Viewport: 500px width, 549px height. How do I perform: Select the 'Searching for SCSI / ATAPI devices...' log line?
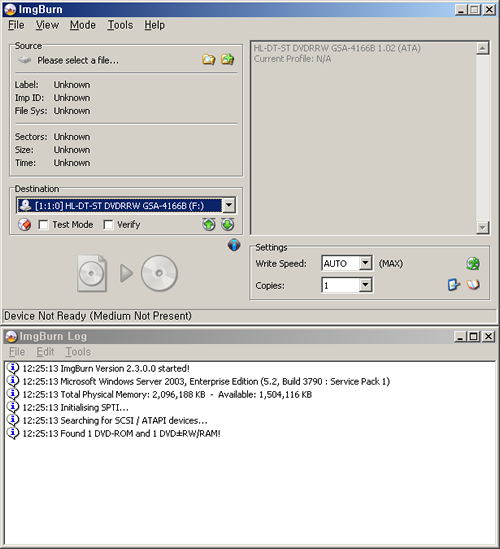coord(115,420)
